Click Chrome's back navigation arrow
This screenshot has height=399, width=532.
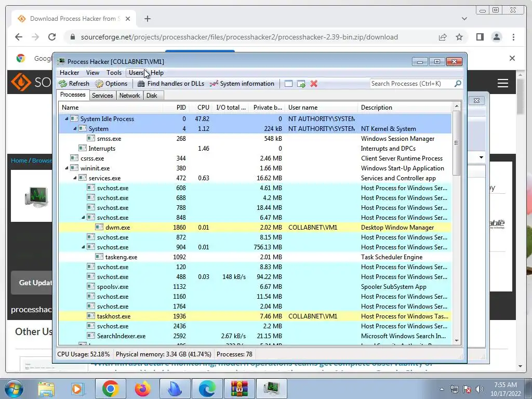pos(19,37)
